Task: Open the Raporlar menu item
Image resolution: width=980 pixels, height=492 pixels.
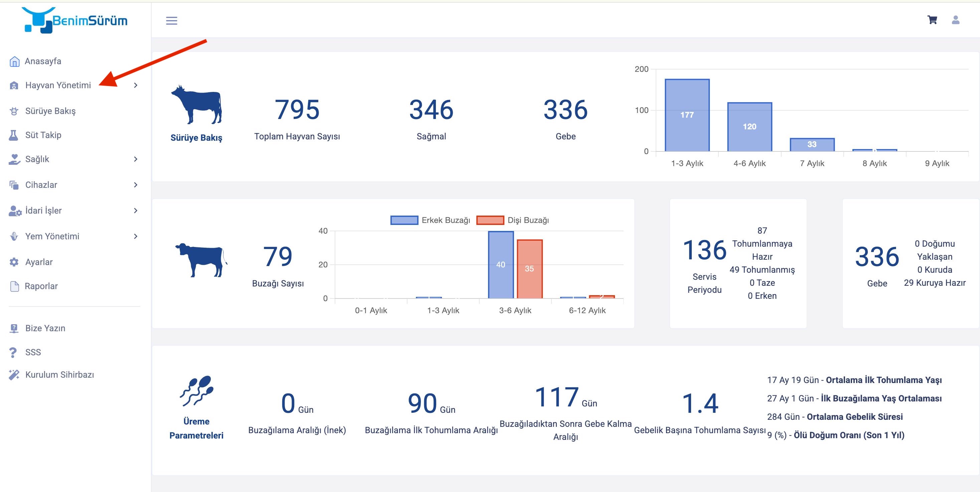Action: pyautogui.click(x=41, y=286)
